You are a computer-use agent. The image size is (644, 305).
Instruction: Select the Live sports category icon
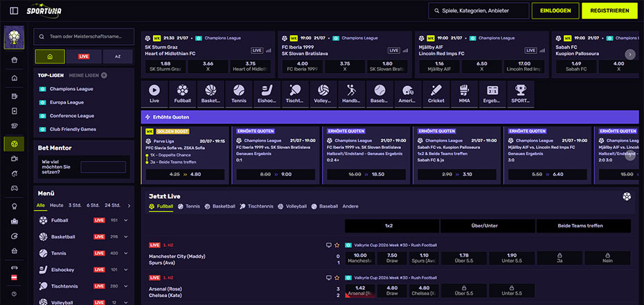coord(154,94)
